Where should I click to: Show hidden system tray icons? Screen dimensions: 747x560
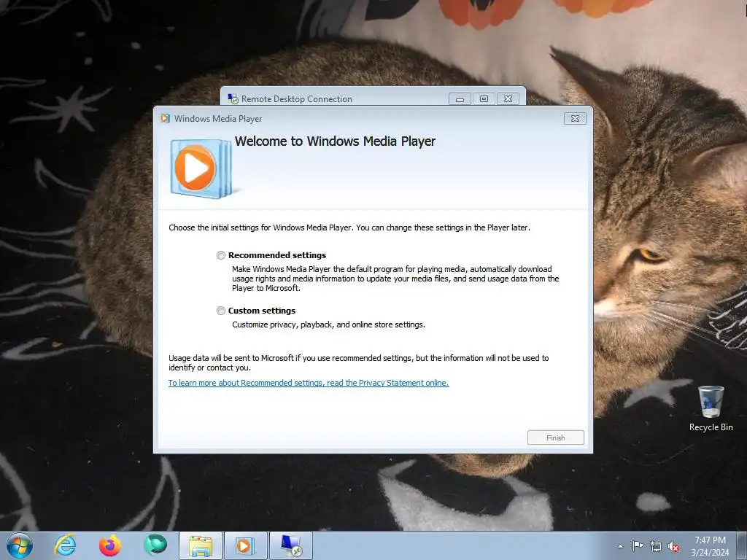tap(620, 546)
